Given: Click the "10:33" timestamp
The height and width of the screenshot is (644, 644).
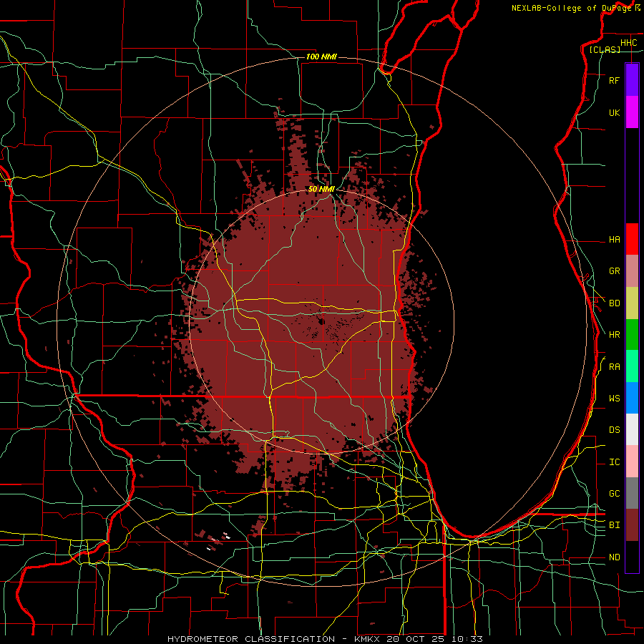Looking at the screenshot, I should 467,639.
